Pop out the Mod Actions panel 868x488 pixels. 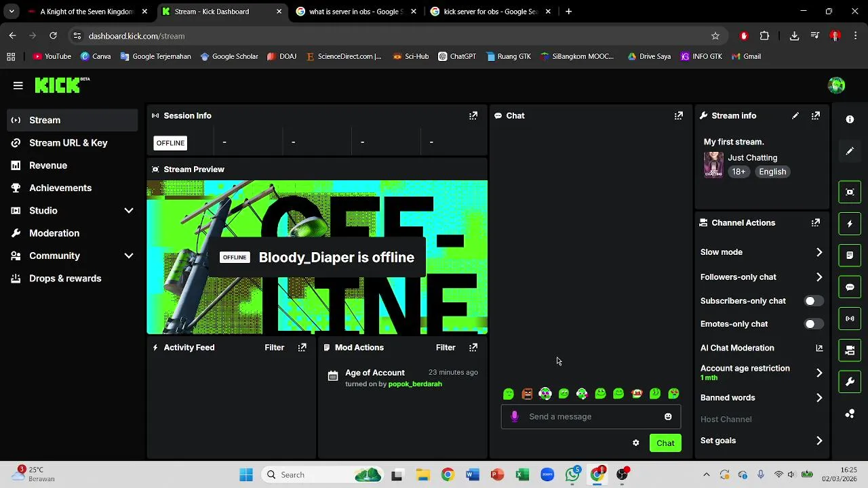[473, 347]
